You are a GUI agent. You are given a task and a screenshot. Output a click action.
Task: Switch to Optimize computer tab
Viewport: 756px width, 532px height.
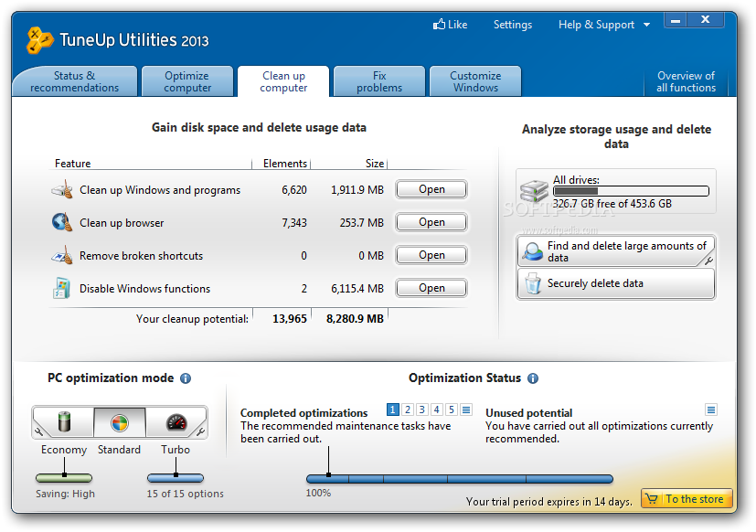[x=187, y=81]
